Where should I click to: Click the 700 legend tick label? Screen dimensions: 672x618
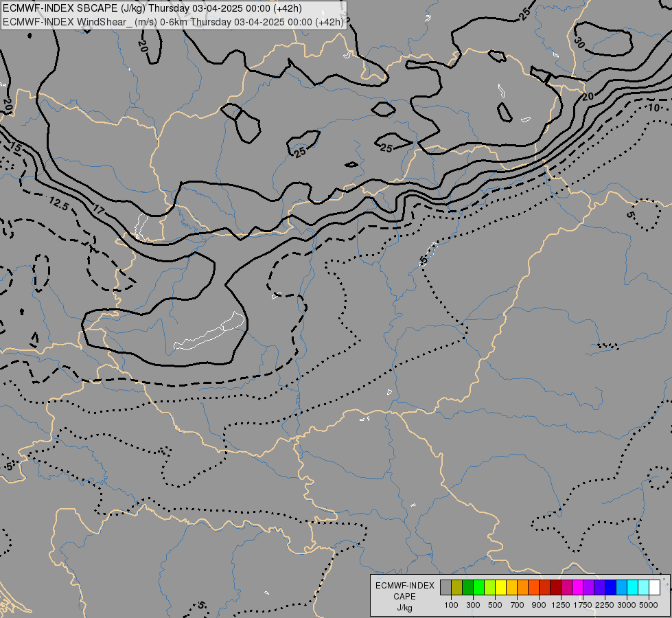pos(518,605)
